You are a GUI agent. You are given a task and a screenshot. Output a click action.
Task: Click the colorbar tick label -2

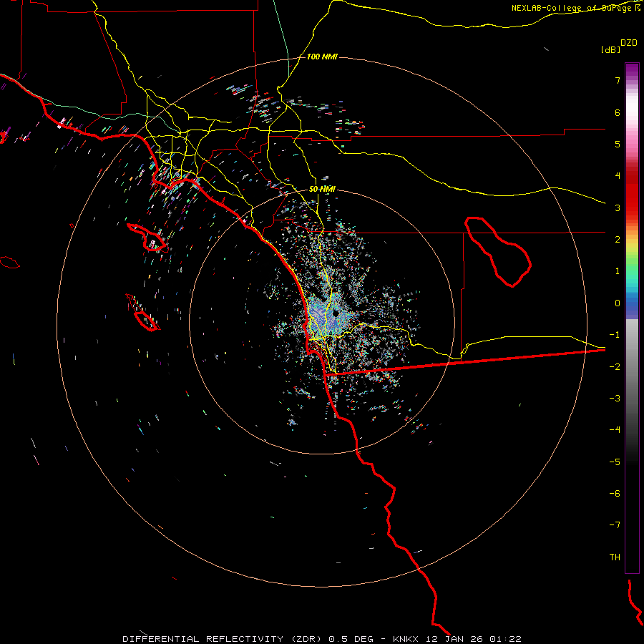[615, 367]
